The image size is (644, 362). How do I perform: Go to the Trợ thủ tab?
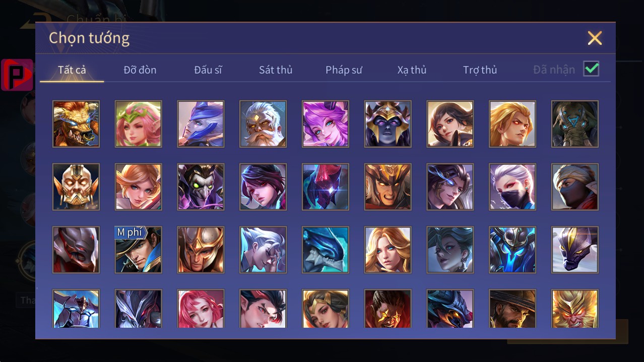click(x=480, y=70)
